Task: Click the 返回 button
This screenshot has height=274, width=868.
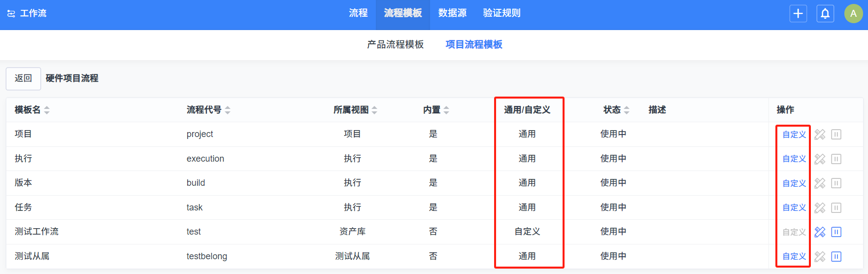Action: pyautogui.click(x=23, y=78)
